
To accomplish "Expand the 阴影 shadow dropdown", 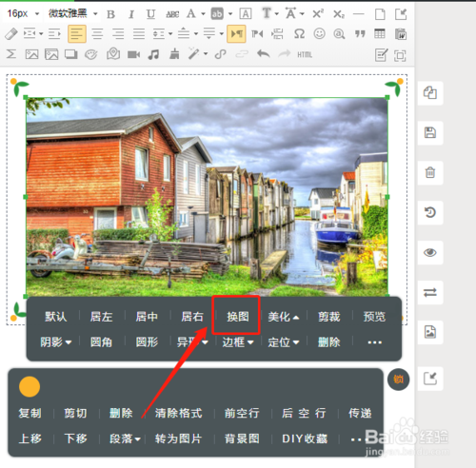I will (55, 342).
